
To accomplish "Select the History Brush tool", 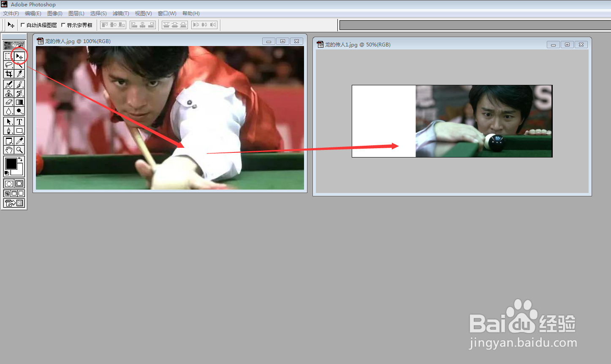I will 19,94.
